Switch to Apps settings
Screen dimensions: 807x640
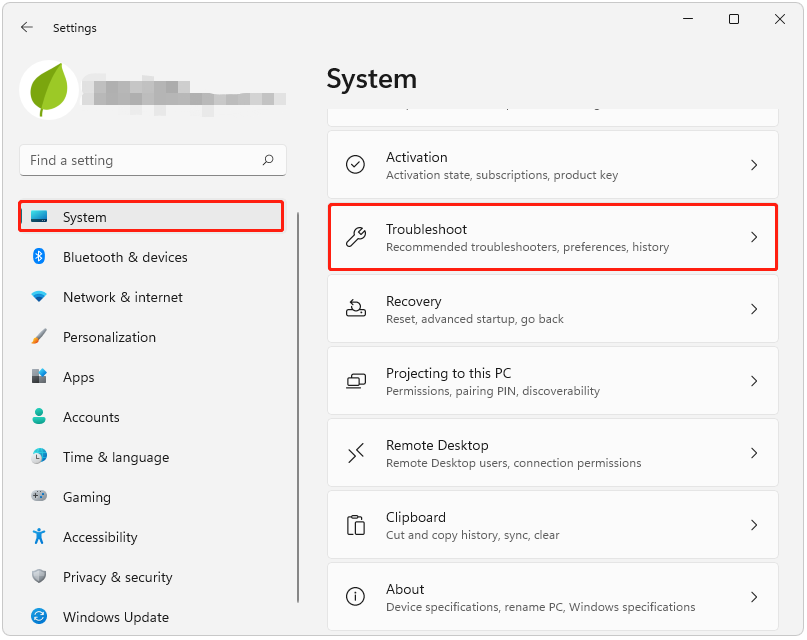78,378
